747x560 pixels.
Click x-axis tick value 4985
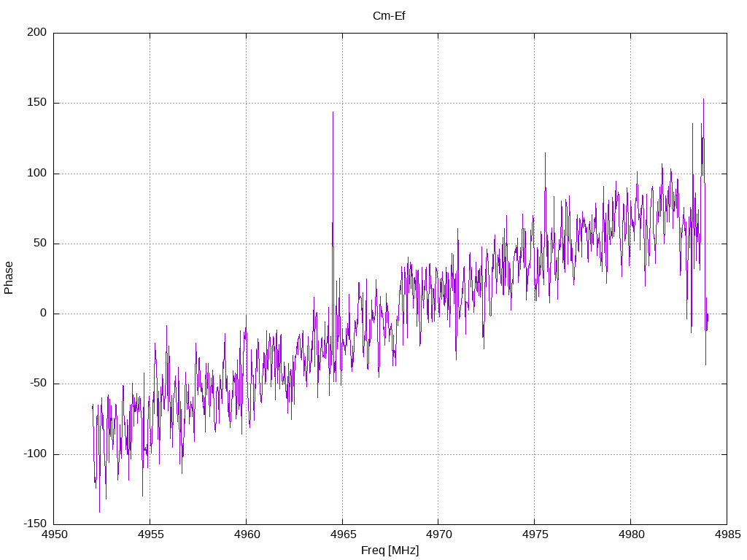[x=727, y=534]
